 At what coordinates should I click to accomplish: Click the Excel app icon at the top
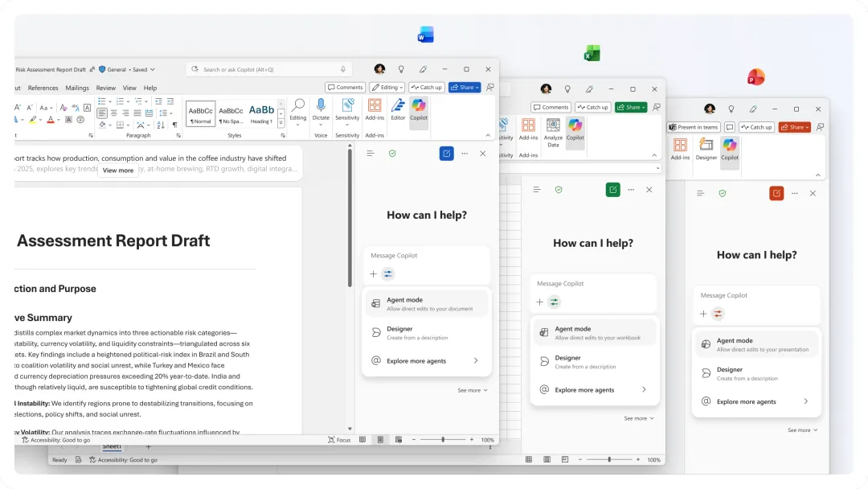[592, 53]
